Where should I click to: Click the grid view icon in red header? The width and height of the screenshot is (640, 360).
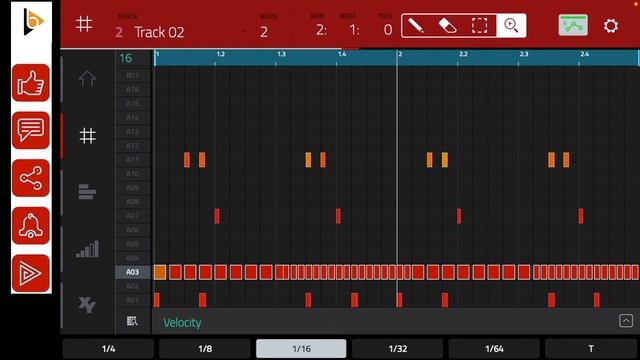point(84,24)
